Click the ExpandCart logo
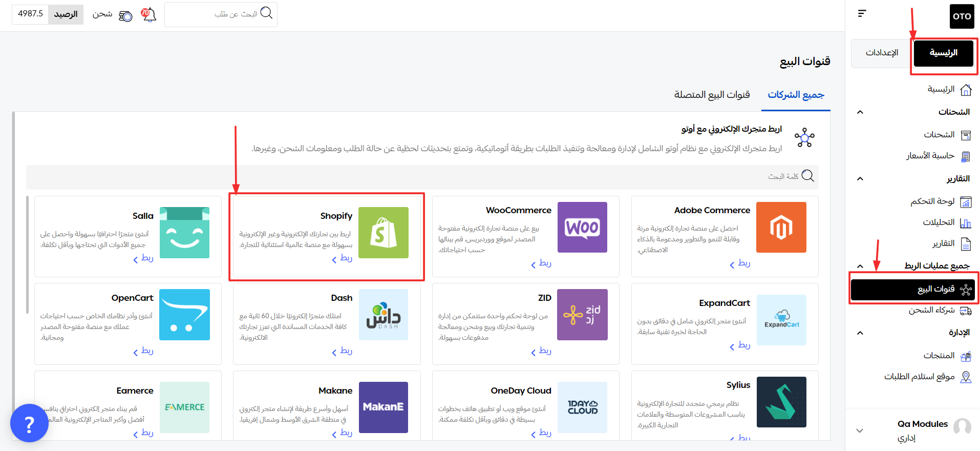Viewport: 980px width, 451px height. (781, 320)
